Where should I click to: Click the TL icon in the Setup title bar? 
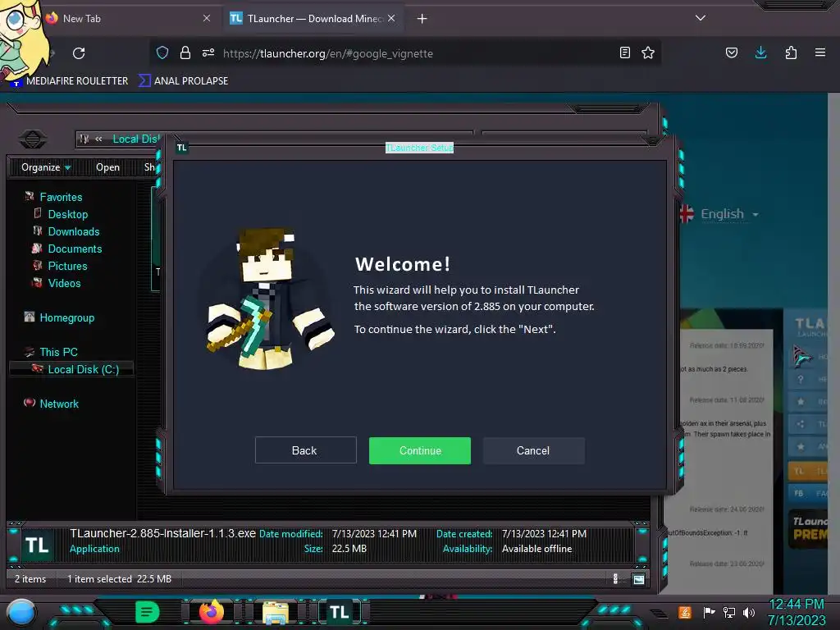pos(182,148)
